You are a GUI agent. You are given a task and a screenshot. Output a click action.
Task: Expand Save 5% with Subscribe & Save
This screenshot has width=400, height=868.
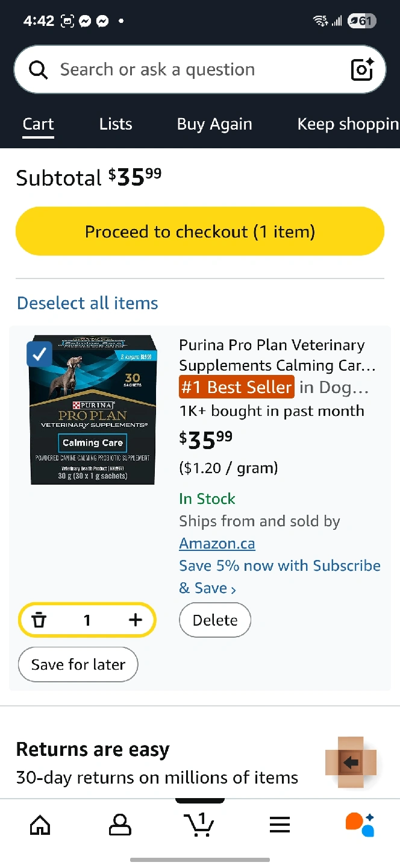[280, 577]
